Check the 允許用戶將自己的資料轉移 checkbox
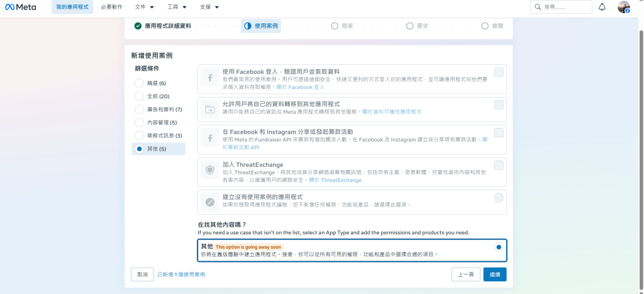The image size is (644, 294). 499,105
